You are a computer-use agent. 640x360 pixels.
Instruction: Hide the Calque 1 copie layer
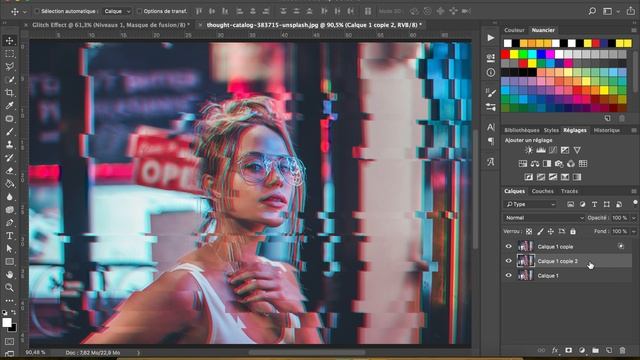(508, 247)
